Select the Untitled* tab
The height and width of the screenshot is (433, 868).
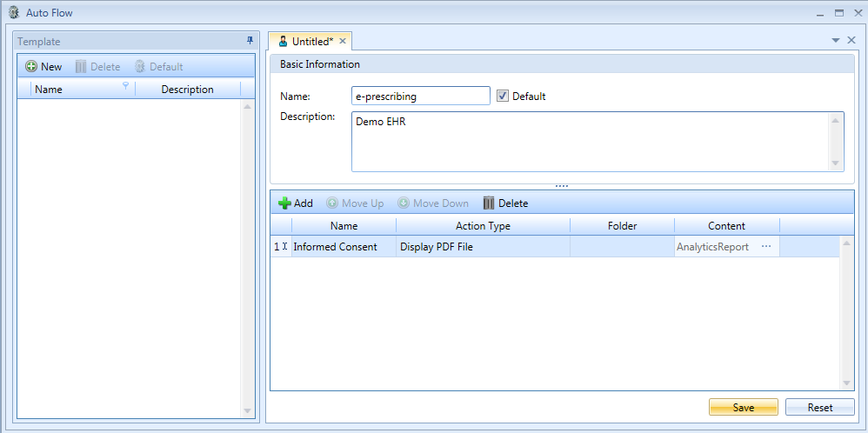point(310,42)
